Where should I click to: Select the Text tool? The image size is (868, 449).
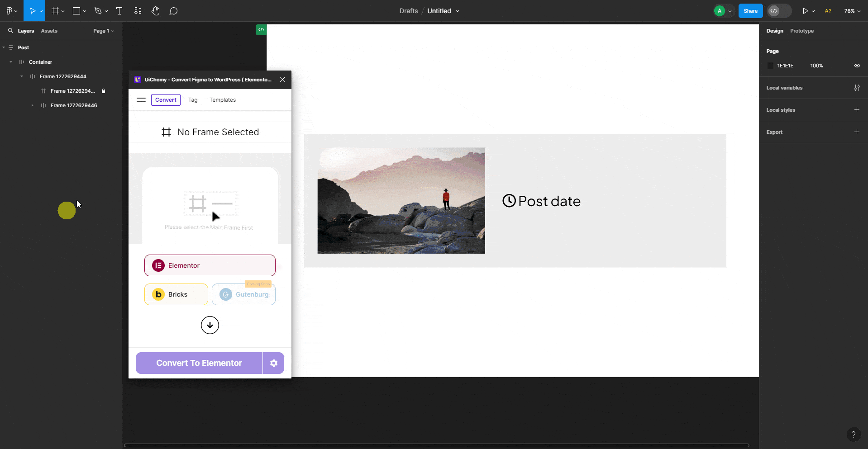pyautogui.click(x=119, y=11)
